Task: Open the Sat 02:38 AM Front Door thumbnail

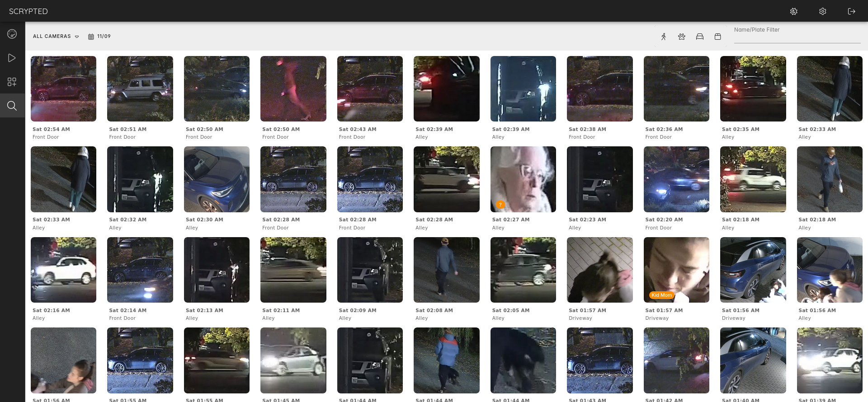Action: [x=600, y=89]
